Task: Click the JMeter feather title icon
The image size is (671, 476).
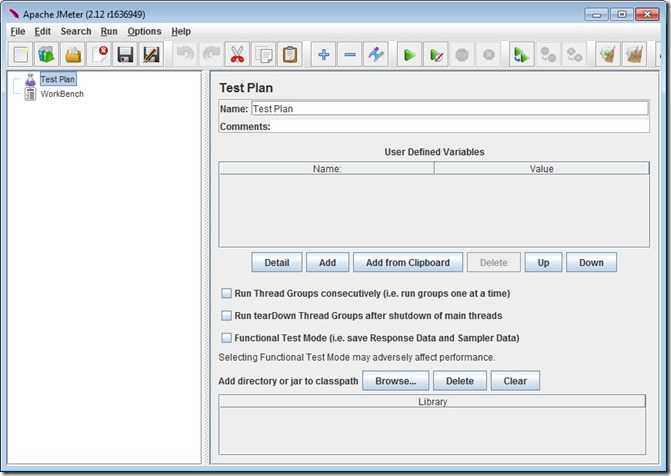Action: 14,14
